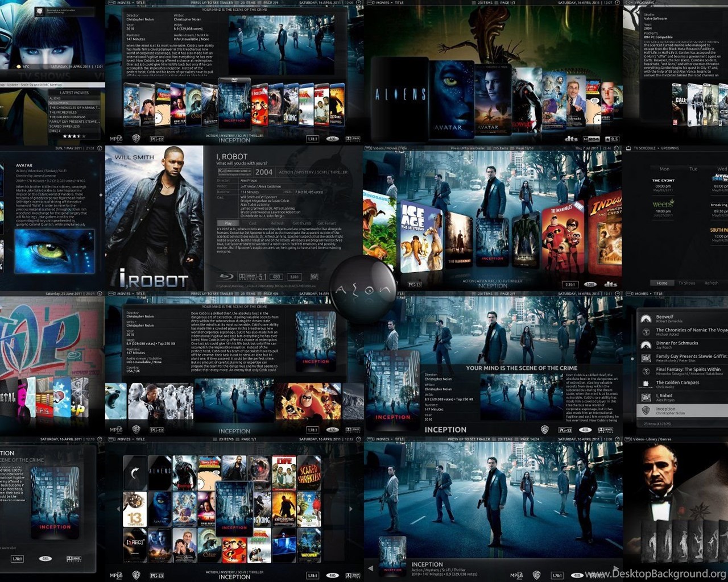Select Scared Shrekless poster in movie grid

click(309, 473)
